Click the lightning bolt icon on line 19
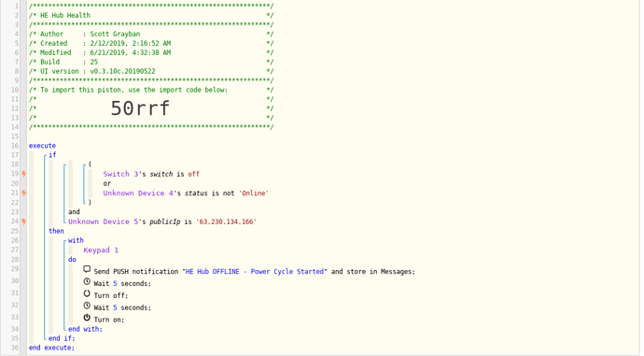 point(24,174)
